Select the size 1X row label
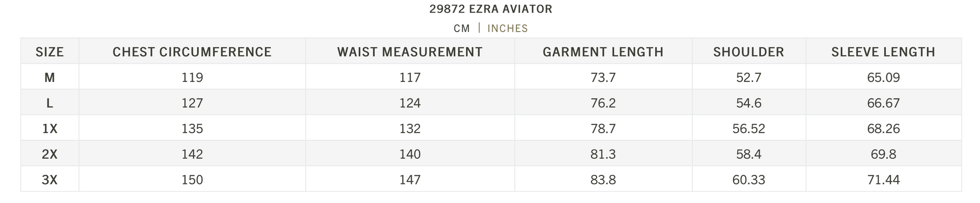The image size is (980, 203). coord(50,129)
